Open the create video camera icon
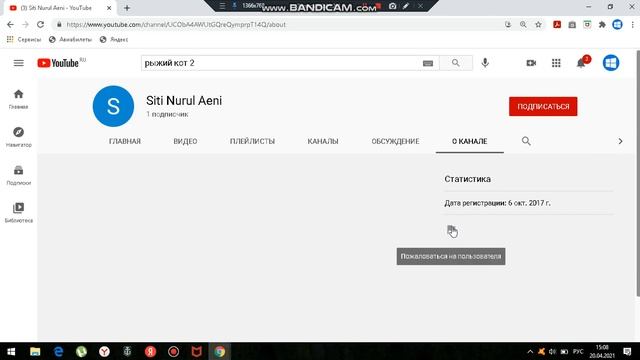 (x=531, y=63)
